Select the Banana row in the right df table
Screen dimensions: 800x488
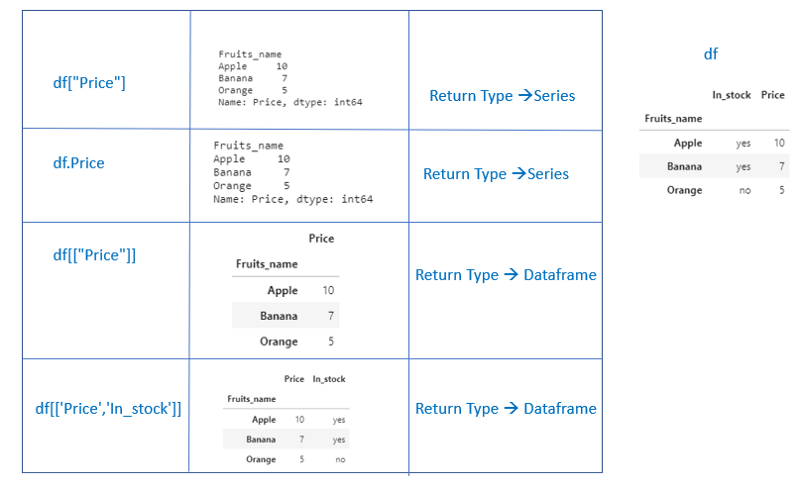pyautogui.click(x=712, y=166)
